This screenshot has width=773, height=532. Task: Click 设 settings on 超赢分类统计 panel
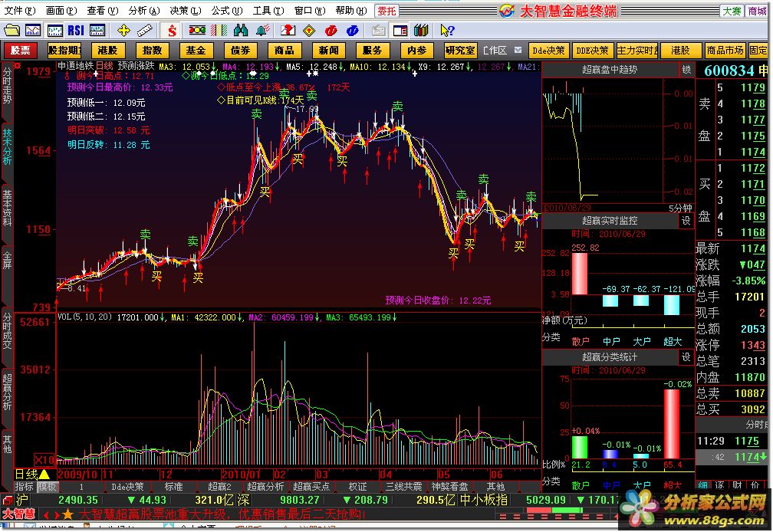686,356
